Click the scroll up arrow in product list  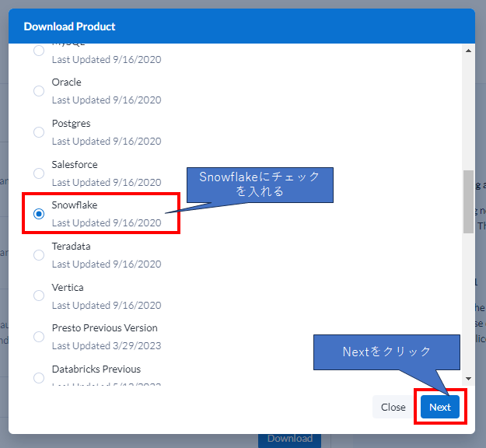point(468,51)
